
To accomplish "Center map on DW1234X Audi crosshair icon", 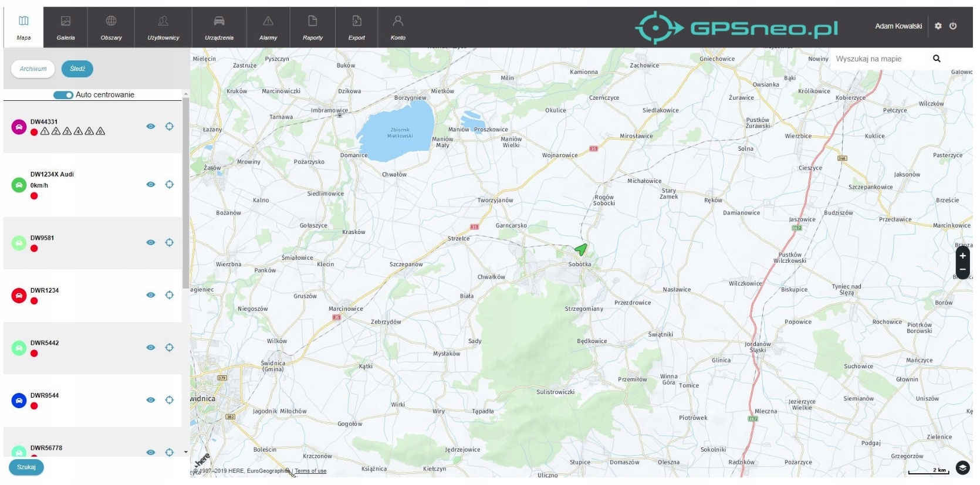I will [170, 184].
